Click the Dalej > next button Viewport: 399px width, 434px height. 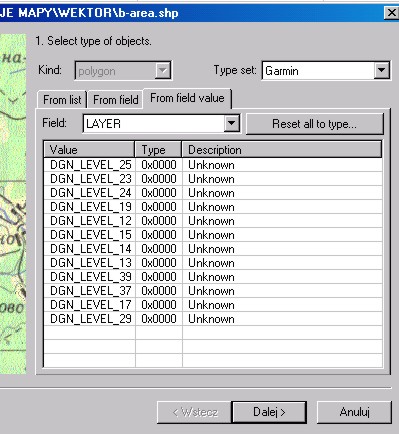[269, 412]
